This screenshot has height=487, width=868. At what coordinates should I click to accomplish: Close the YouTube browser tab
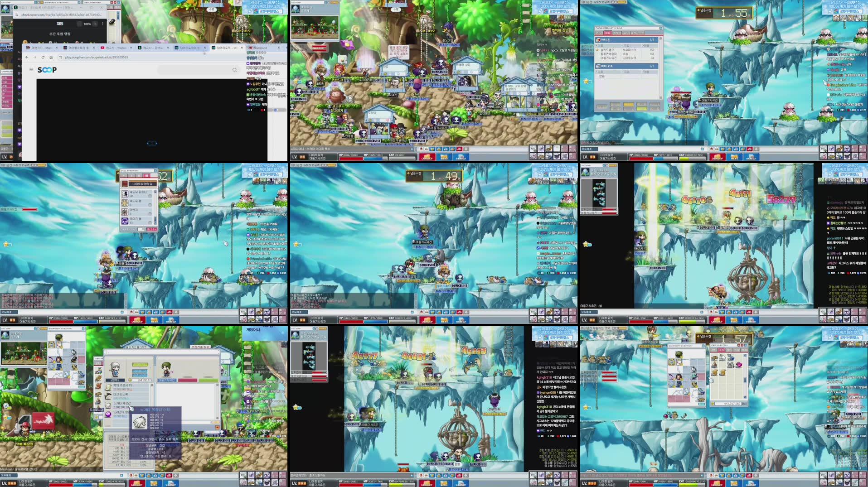(x=131, y=48)
